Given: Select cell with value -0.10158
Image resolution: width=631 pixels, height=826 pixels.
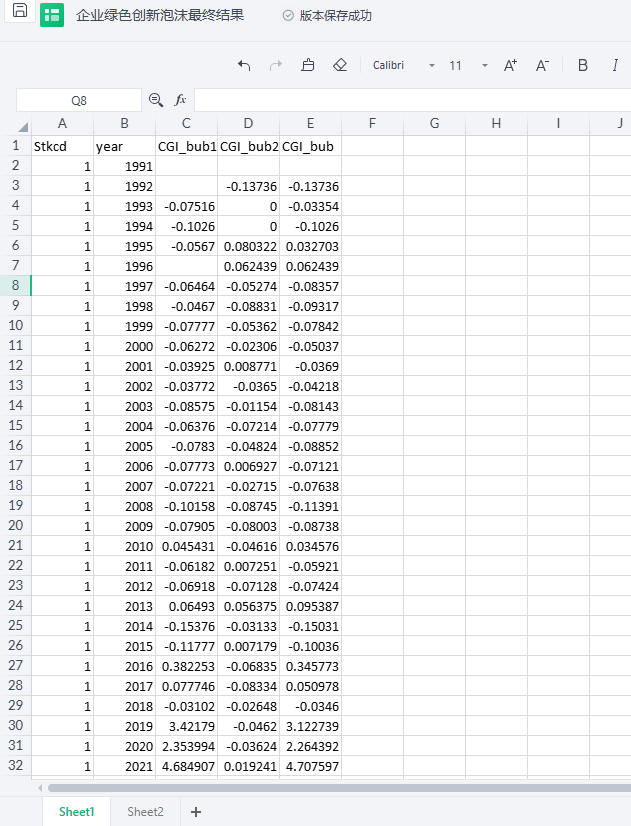Looking at the screenshot, I should (186, 506).
